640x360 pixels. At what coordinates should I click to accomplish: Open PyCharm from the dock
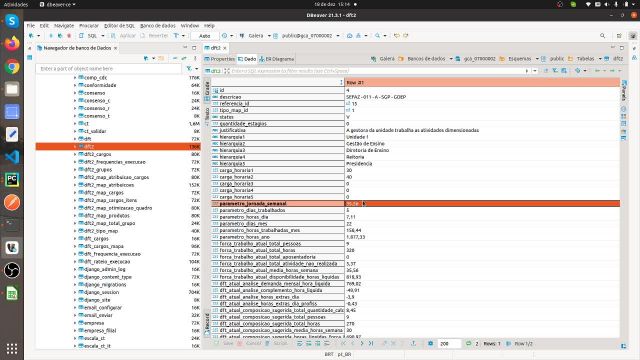(12, 180)
